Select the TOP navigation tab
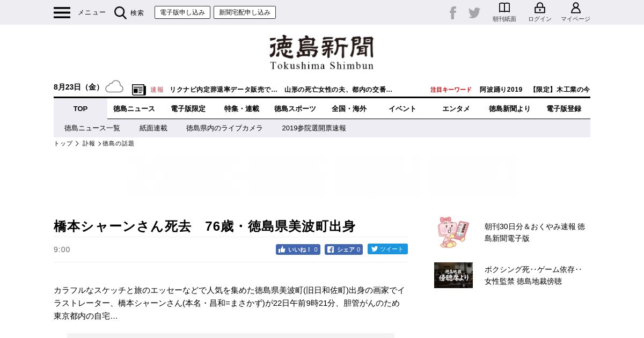This screenshot has width=644, height=338. [x=80, y=108]
